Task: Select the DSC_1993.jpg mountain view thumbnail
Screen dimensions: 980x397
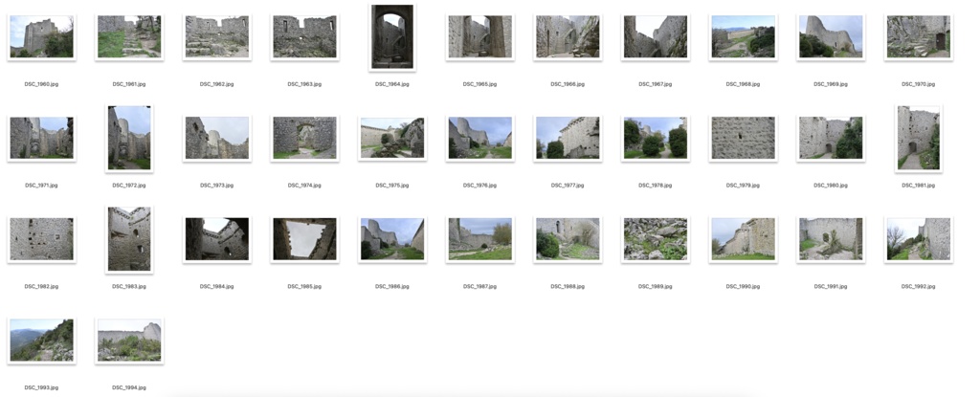Action: coord(41,341)
